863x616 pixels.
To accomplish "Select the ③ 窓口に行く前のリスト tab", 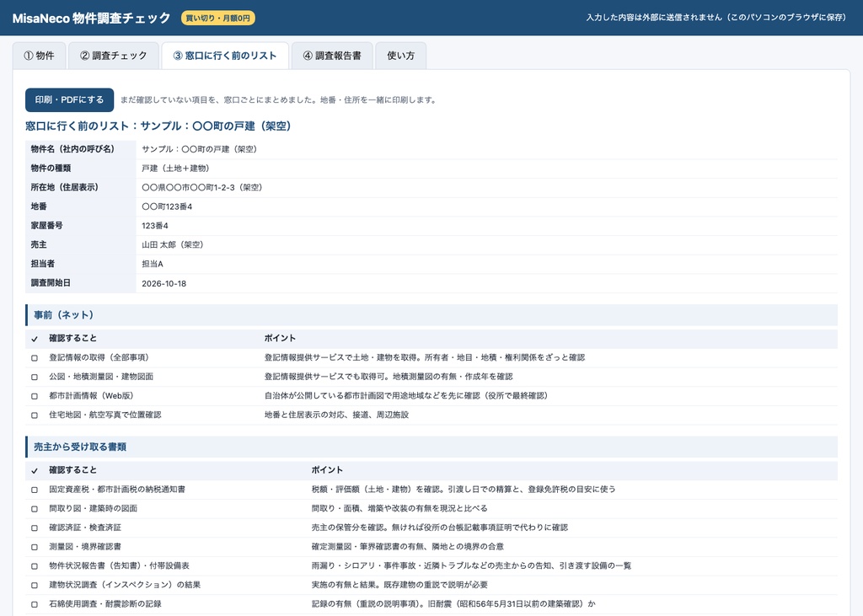I will [224, 56].
